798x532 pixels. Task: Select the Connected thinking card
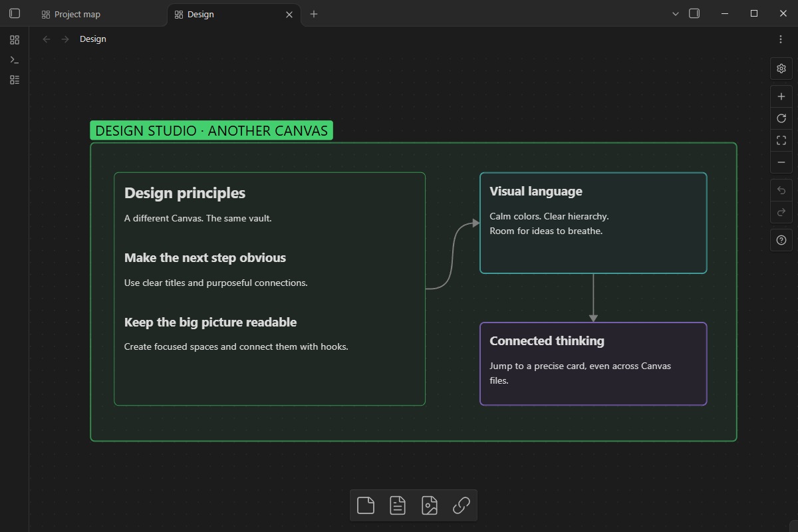point(593,364)
